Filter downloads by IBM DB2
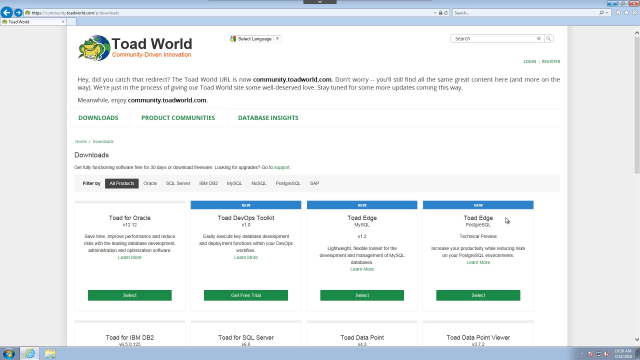 tap(209, 183)
